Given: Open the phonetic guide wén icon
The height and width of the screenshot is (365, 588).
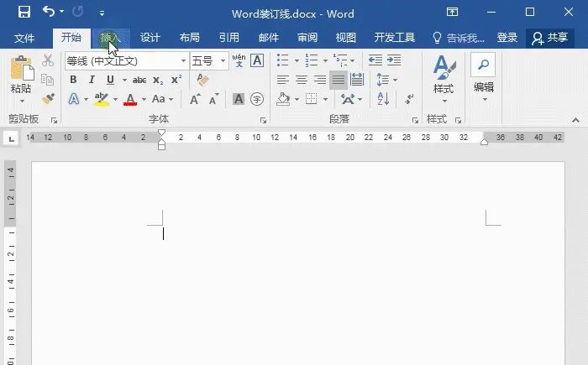Looking at the screenshot, I should click(x=239, y=60).
